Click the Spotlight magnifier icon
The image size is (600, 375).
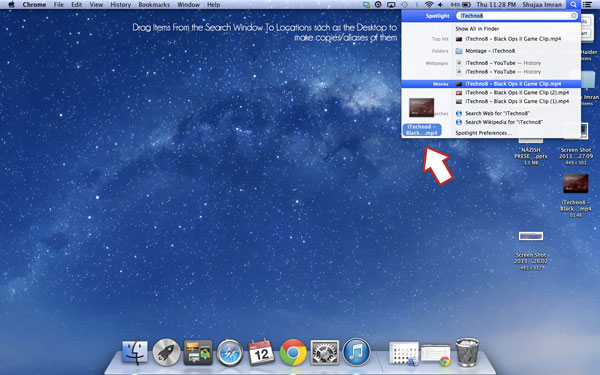pos(573,5)
